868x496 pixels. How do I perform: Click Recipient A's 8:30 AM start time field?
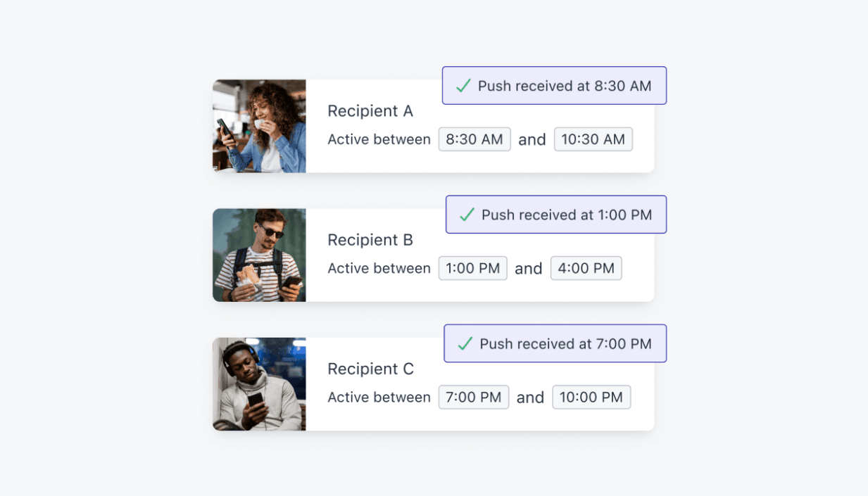474,139
